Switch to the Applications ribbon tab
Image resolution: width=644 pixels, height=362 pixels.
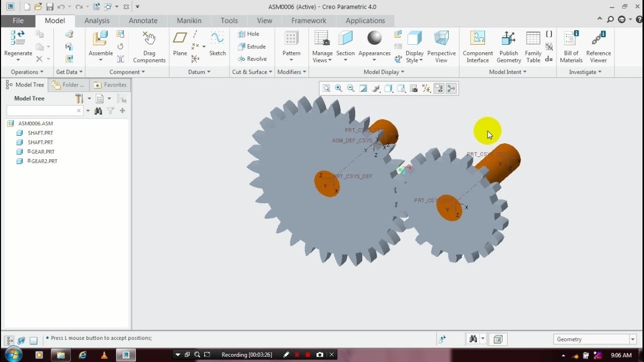365,21
